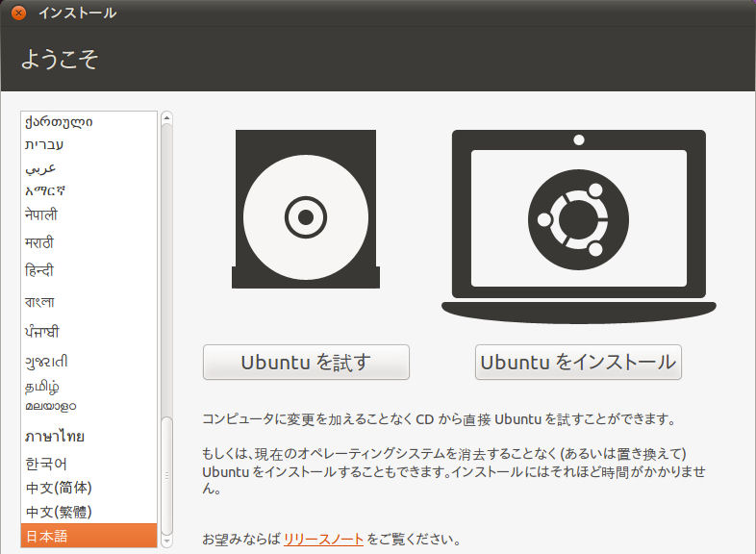
Task: Click the language list scroll down arrow
Action: point(166,541)
